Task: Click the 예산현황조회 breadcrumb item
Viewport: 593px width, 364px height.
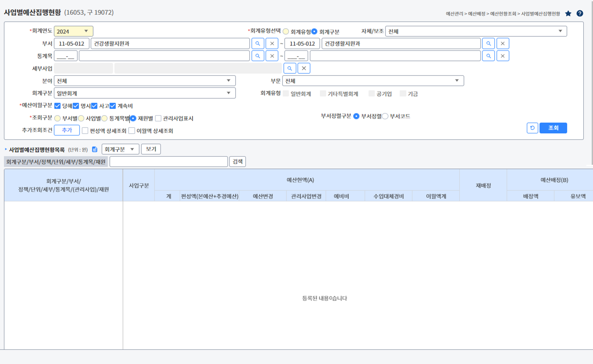Action: pos(503,14)
